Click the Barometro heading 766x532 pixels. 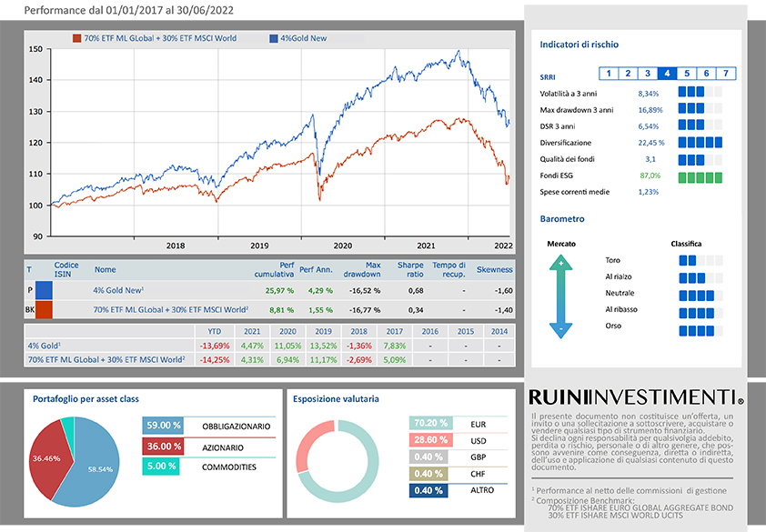pyautogui.click(x=562, y=219)
